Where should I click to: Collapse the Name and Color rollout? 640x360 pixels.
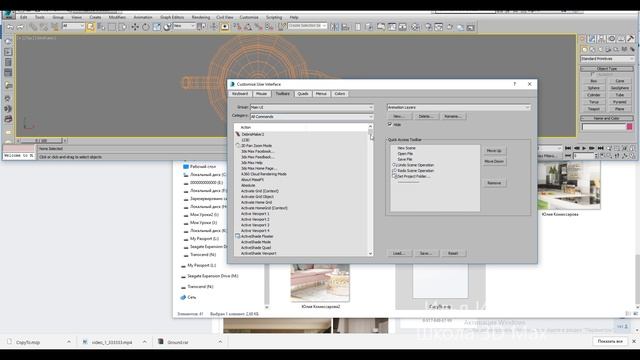pos(607,118)
